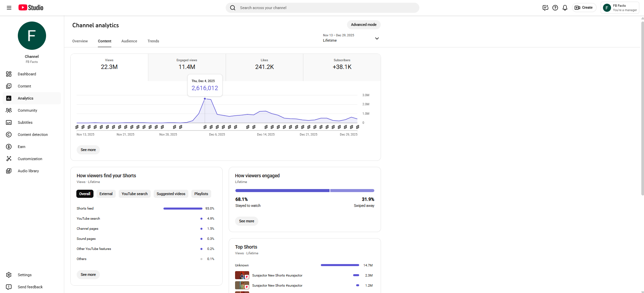Screen dimensions: 644x293
Task: Open the help question mark icon
Action: point(555,8)
